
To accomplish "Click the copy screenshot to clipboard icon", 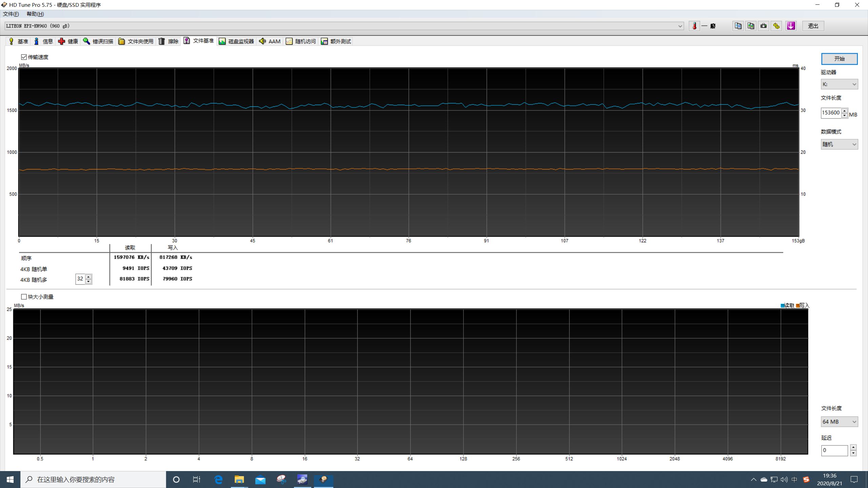I will click(x=751, y=26).
